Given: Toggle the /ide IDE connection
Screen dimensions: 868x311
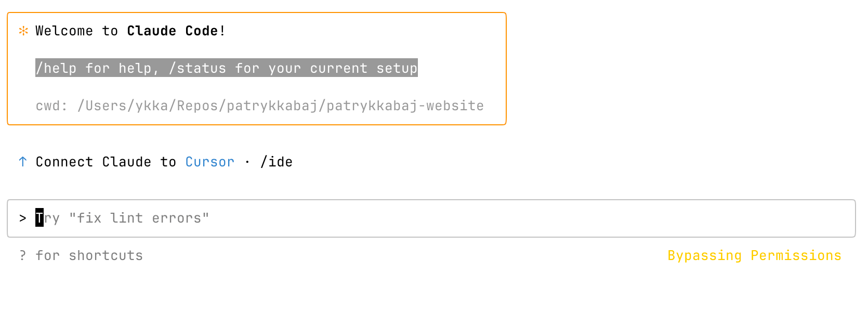Looking at the screenshot, I should tap(278, 162).
